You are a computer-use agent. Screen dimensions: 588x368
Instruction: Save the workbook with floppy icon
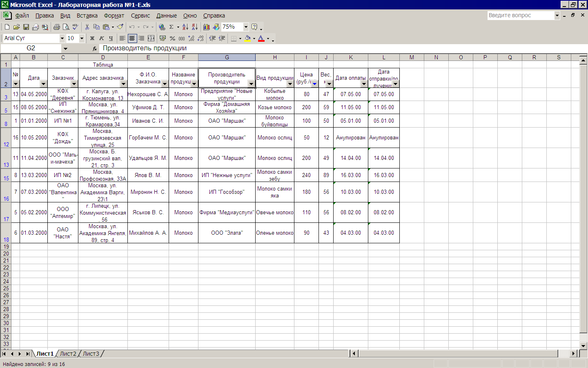point(26,27)
